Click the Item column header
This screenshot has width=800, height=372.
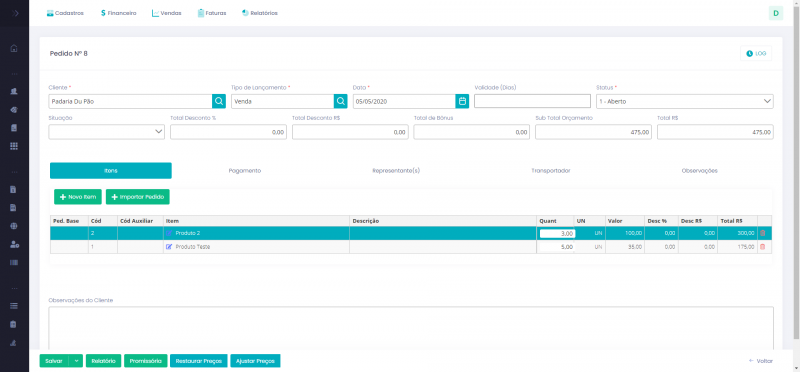256,220
